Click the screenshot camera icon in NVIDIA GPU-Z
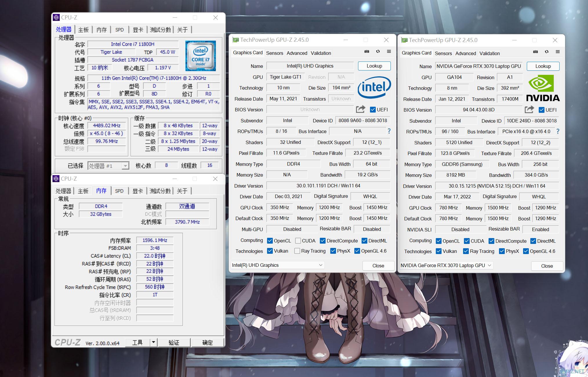This screenshot has height=377, width=588. coord(536,52)
